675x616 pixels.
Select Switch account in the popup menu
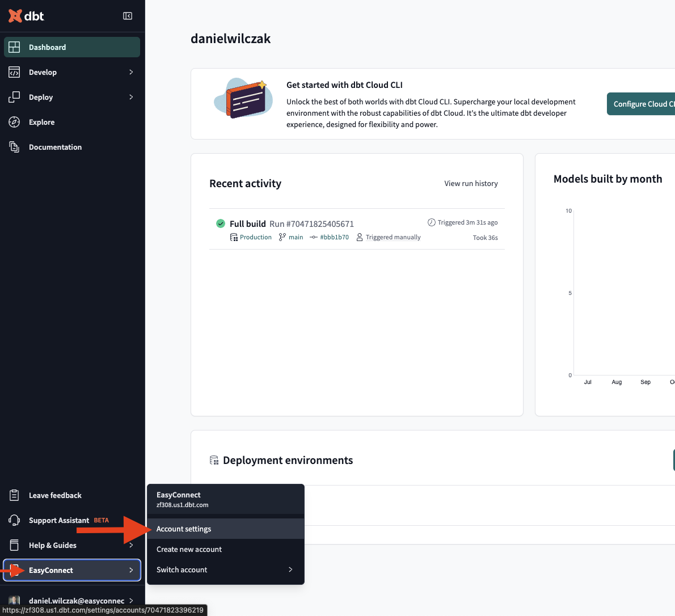tap(226, 569)
